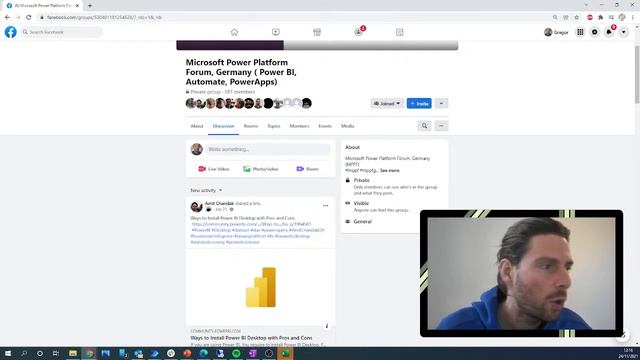Viewport: 640px width, 360px height.
Task: Open the Chrome taskbar icon
Action: (x=89, y=353)
